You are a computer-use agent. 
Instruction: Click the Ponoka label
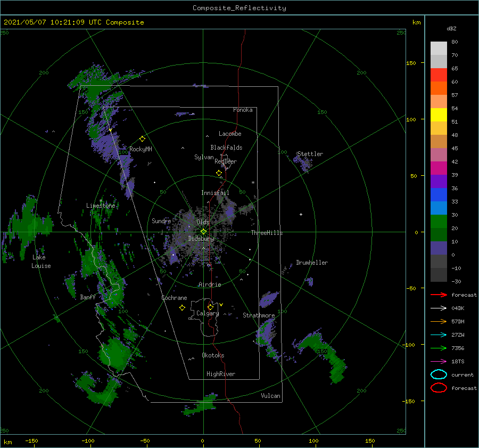pos(243,110)
